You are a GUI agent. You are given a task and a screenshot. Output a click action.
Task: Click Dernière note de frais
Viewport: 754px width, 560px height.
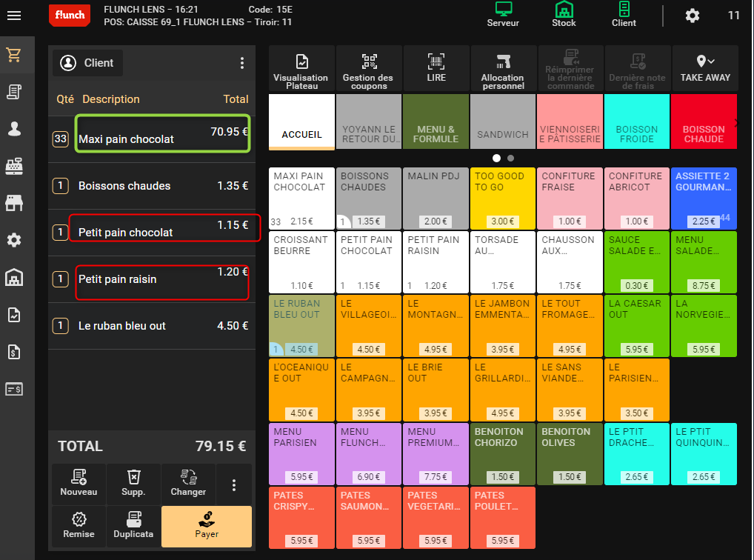pos(637,68)
